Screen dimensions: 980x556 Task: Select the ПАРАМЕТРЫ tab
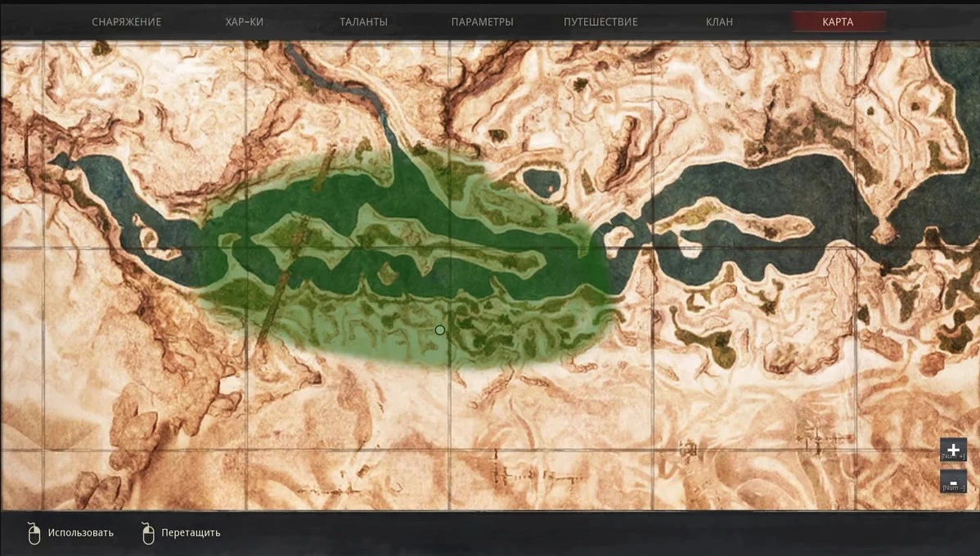[x=482, y=22]
